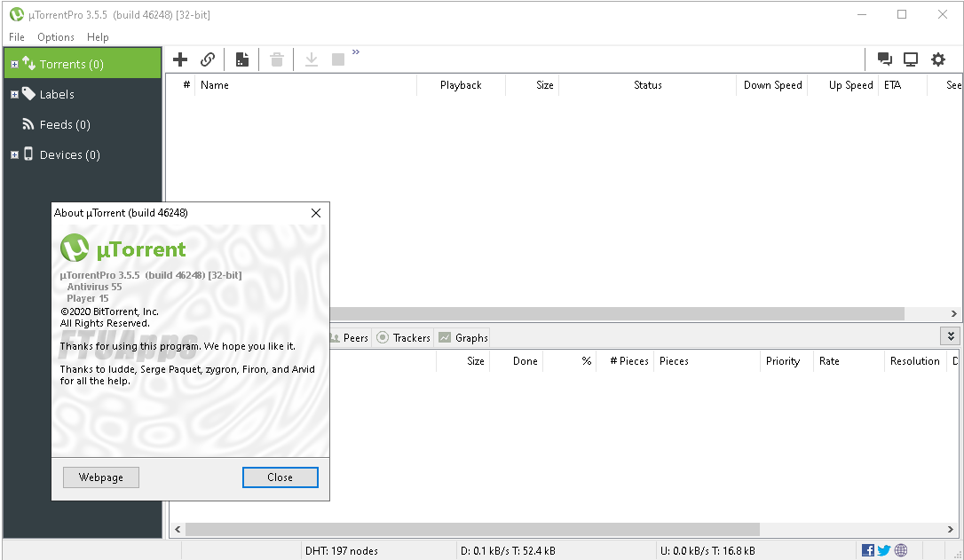Click the globe network icon in status bar
The height and width of the screenshot is (560, 964).
pyautogui.click(x=901, y=550)
